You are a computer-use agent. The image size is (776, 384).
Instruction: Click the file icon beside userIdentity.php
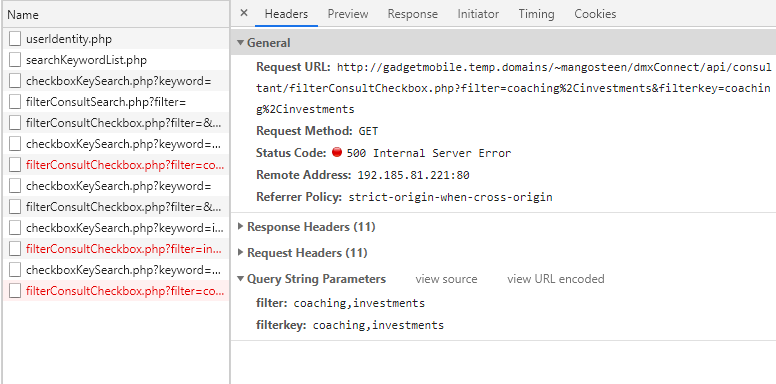(x=15, y=39)
